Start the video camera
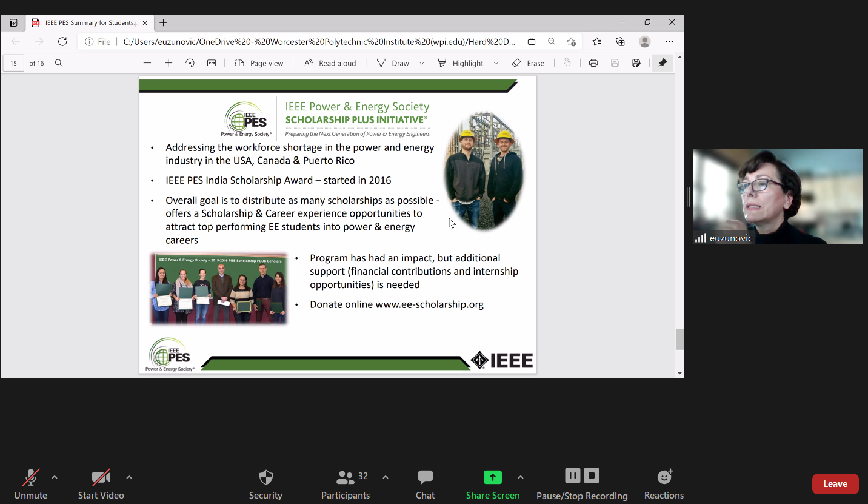 click(101, 483)
